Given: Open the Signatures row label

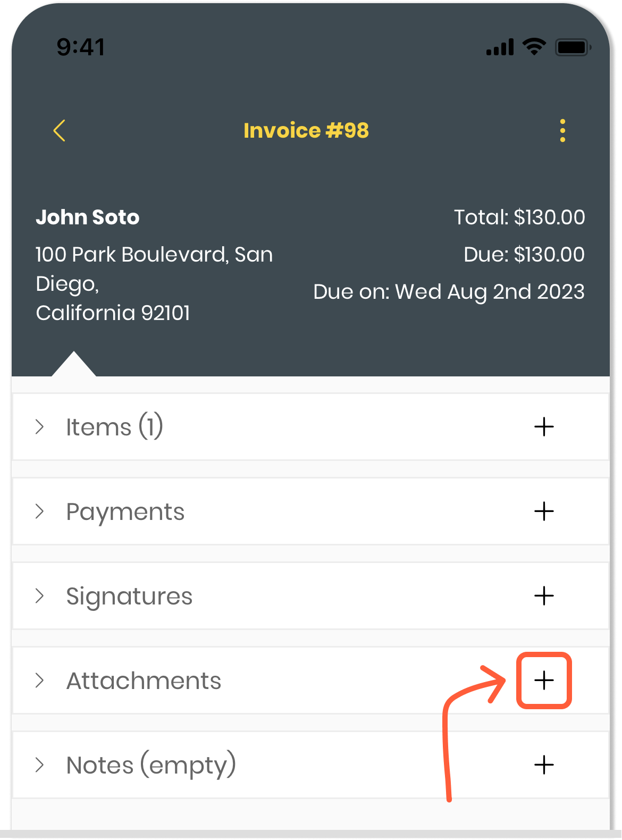Looking at the screenshot, I should [x=129, y=597].
